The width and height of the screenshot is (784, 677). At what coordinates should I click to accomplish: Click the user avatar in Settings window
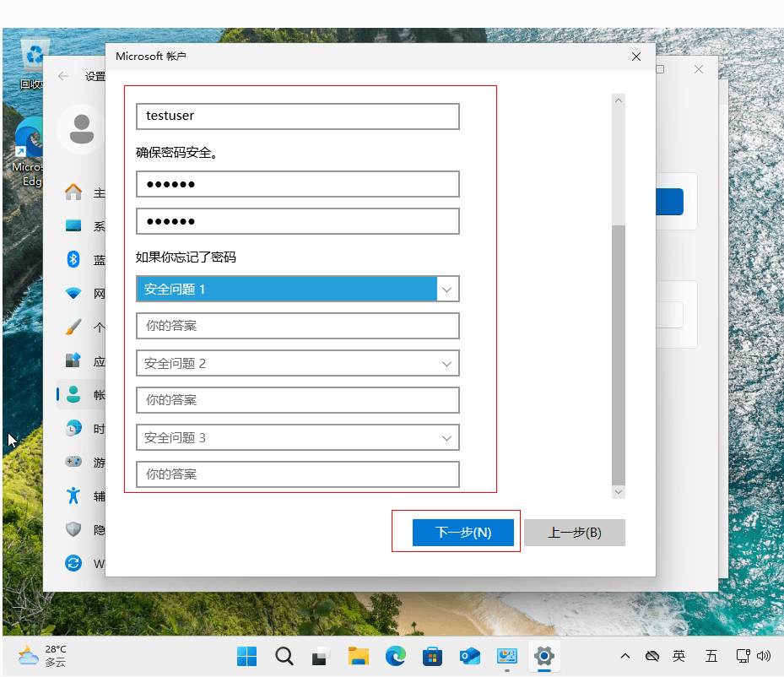pos(81,129)
